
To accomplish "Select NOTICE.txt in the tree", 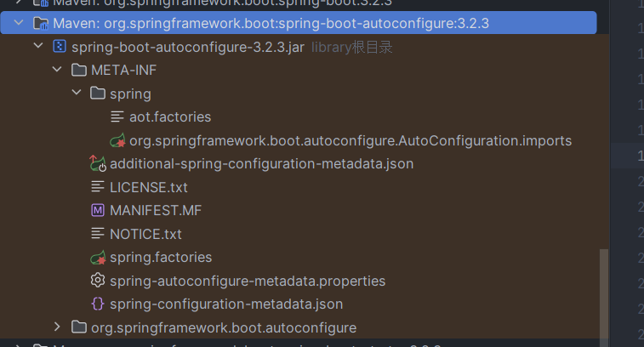I will pyautogui.click(x=145, y=234).
